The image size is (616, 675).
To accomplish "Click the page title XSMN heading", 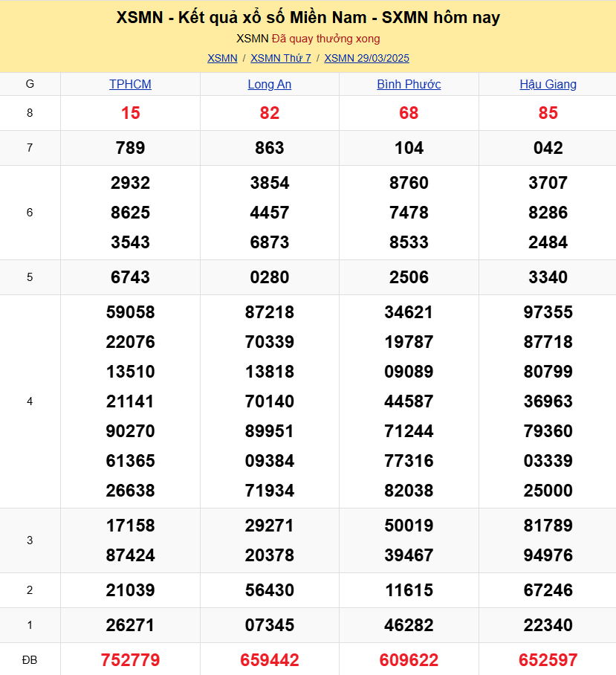I will tap(308, 18).
